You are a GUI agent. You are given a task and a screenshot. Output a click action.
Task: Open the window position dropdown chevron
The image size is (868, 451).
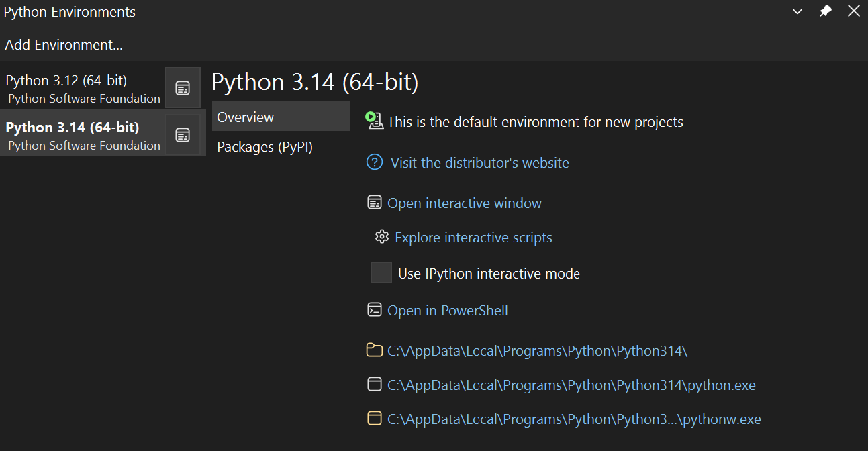(x=797, y=11)
